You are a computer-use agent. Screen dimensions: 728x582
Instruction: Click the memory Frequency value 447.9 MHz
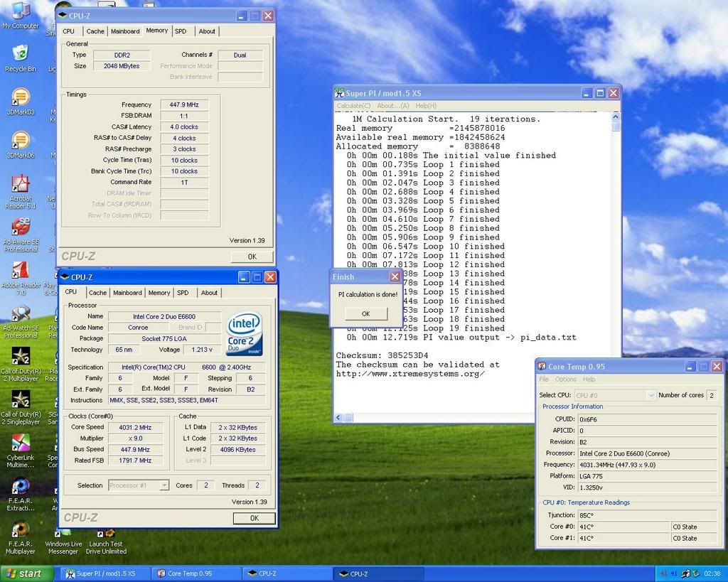click(184, 105)
